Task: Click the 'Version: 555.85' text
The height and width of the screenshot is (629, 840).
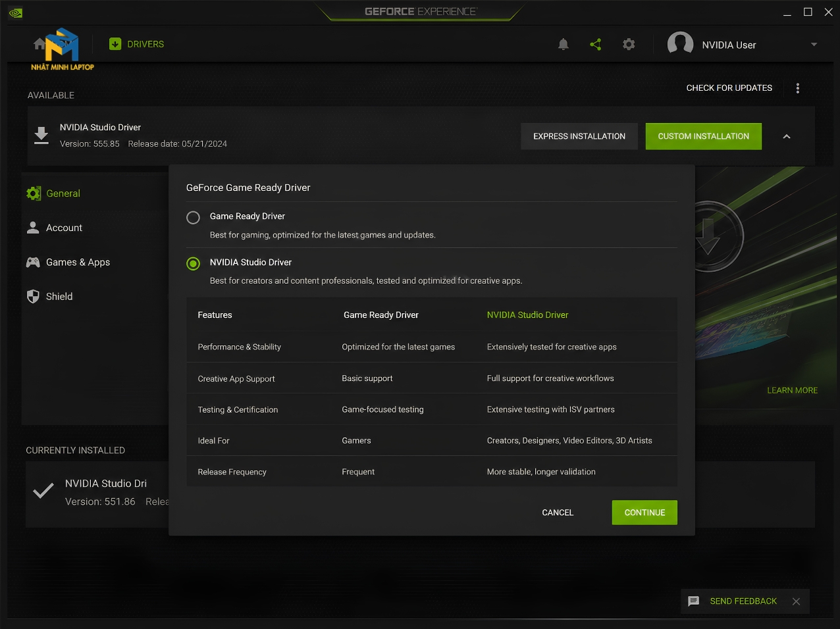Action: 90,143
